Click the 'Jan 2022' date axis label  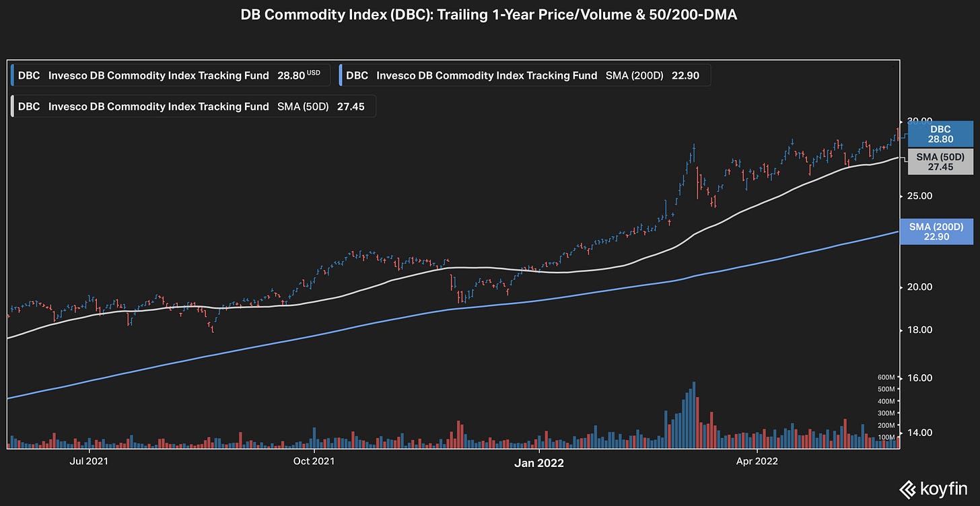click(539, 463)
